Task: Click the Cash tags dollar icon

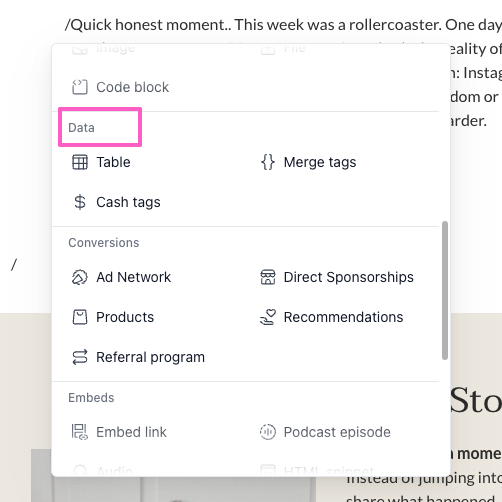Action: [x=80, y=202]
